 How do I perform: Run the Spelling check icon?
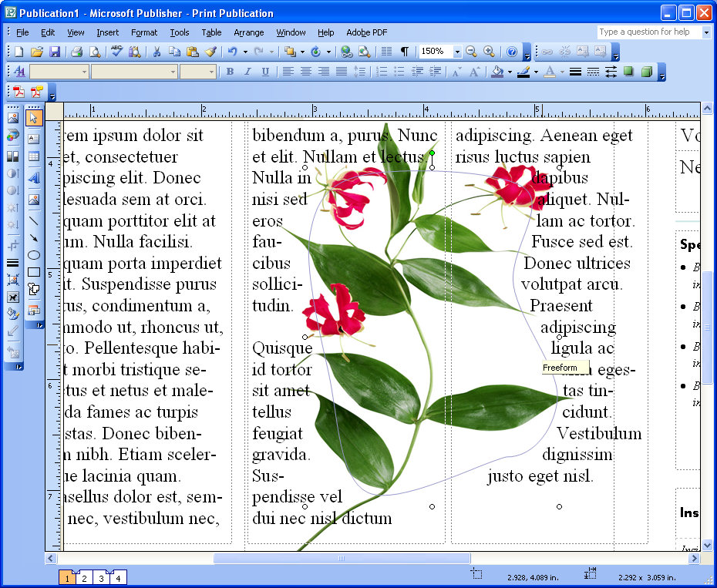116,52
